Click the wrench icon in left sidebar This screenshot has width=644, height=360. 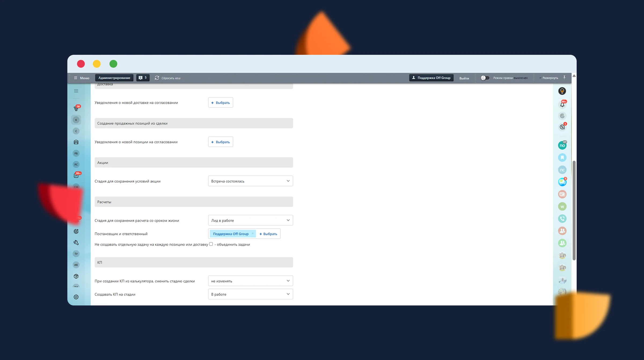pos(76,243)
